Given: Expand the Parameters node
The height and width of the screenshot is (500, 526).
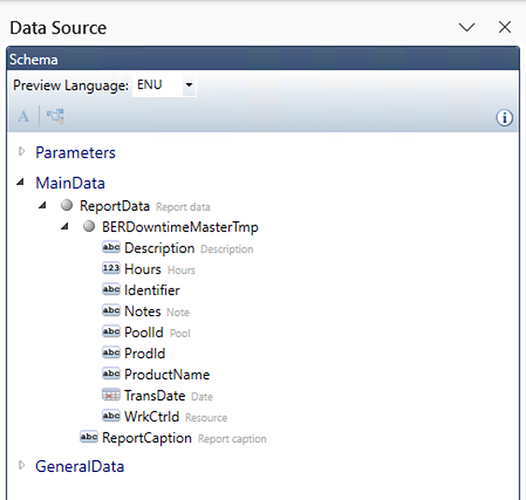Looking at the screenshot, I should tap(22, 152).
